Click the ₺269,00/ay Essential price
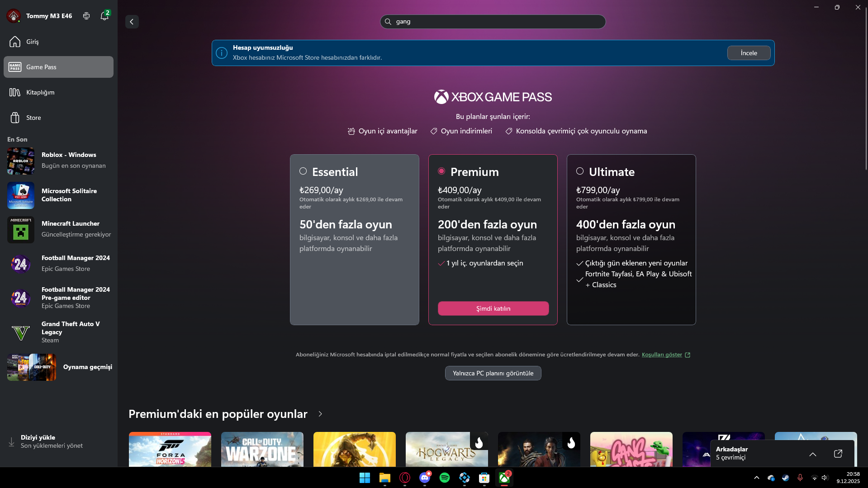868x488 pixels. tap(321, 190)
